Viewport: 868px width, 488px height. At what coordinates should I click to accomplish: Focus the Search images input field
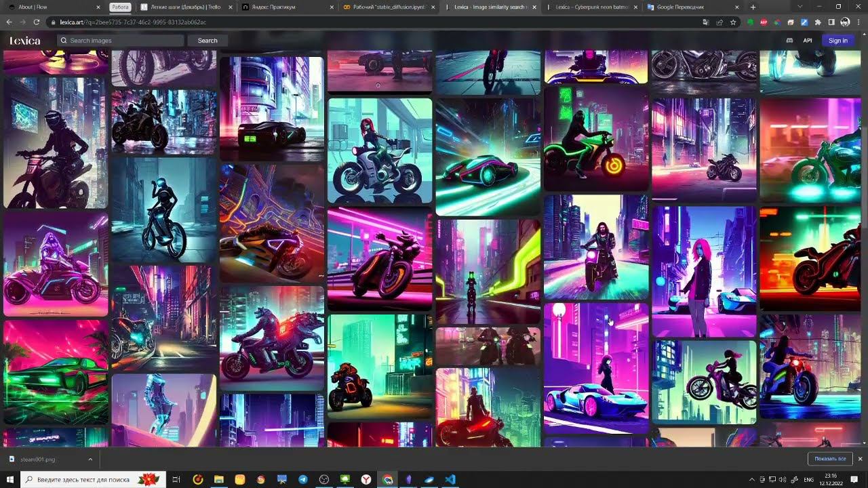coord(121,41)
